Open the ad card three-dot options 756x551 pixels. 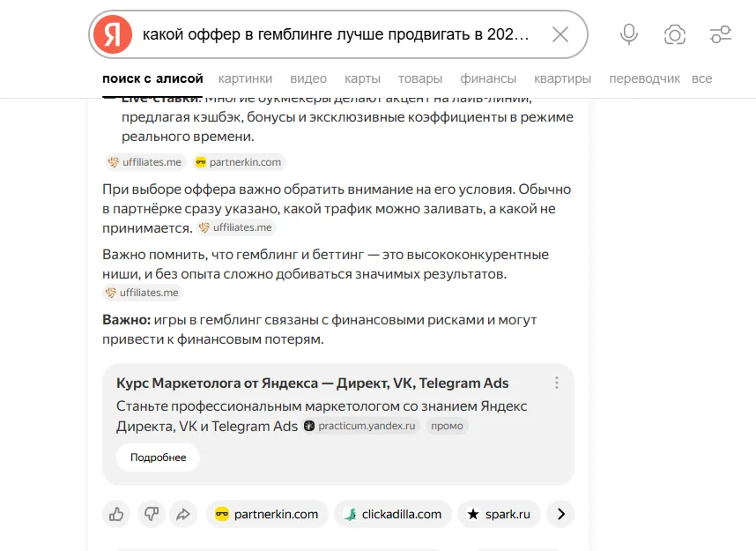point(556,383)
